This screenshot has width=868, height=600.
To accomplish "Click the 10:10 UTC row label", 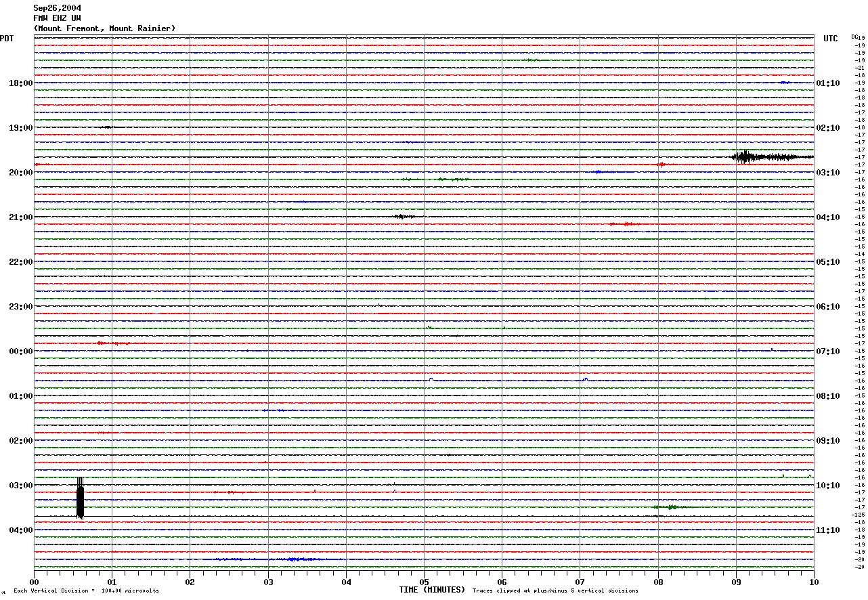I will click(x=828, y=486).
